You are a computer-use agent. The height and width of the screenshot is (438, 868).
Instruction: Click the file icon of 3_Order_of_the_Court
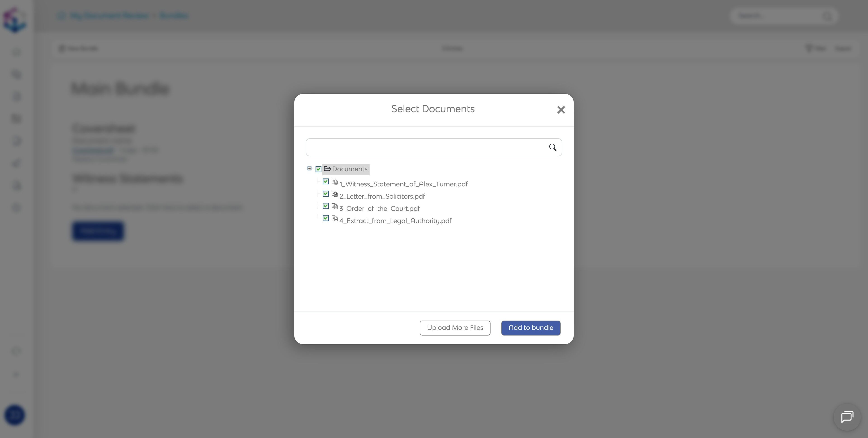coord(335,206)
